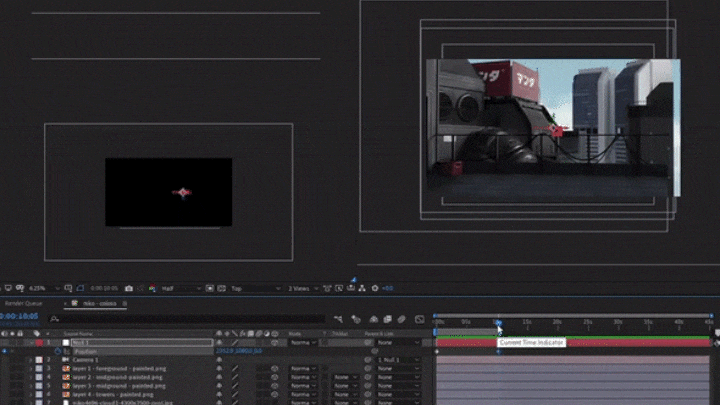This screenshot has height=405, width=720.
Task: Select the Position property row
Action: pyautogui.click(x=85, y=351)
